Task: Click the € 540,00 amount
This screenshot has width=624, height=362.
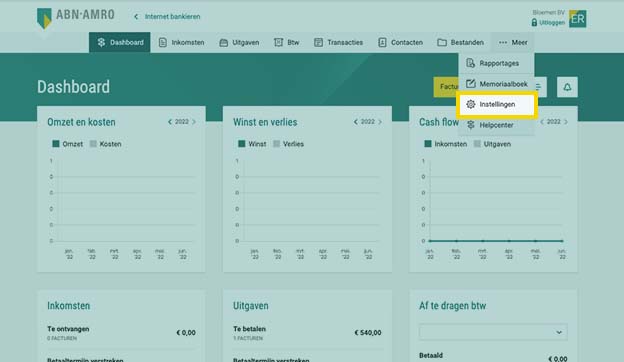Action: (x=368, y=333)
